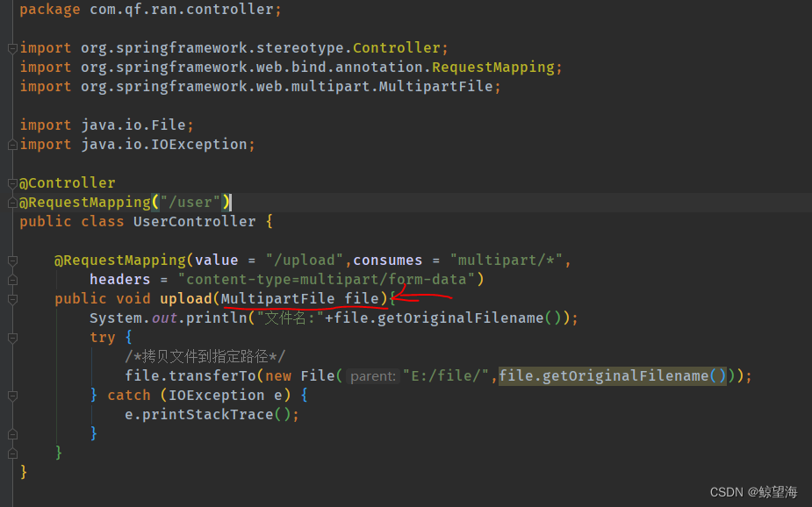Click the "/user" string in class-level @RequestMapping
This screenshot has height=507, width=812.
190,203
